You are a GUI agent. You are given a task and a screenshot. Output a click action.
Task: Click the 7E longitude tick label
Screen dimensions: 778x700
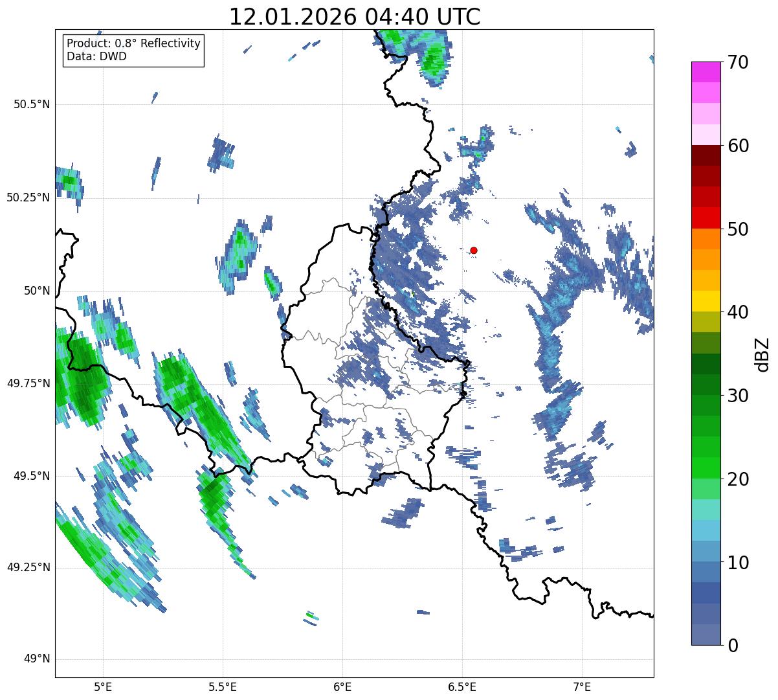(583, 686)
